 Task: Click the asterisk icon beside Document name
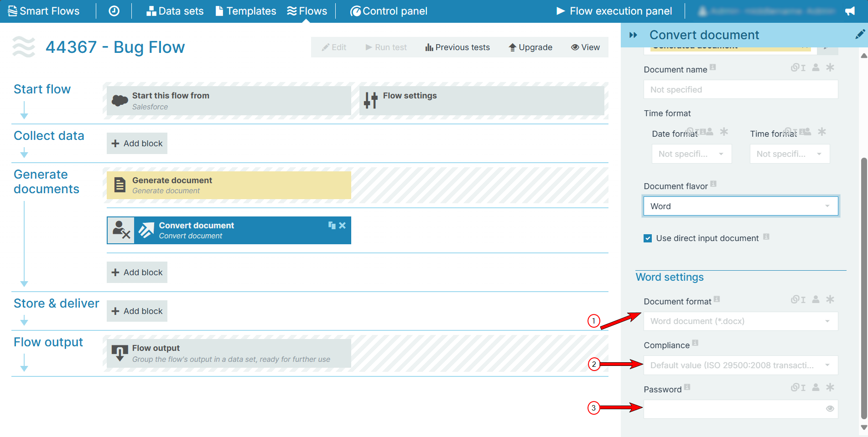(830, 68)
